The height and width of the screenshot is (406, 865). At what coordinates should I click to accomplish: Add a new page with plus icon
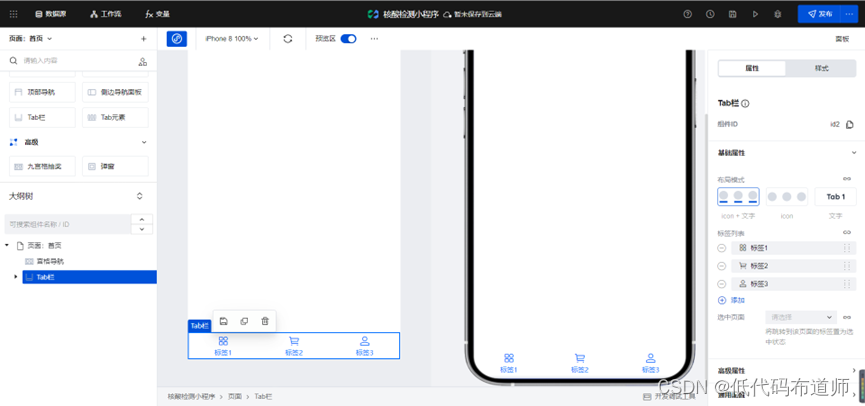tap(143, 39)
